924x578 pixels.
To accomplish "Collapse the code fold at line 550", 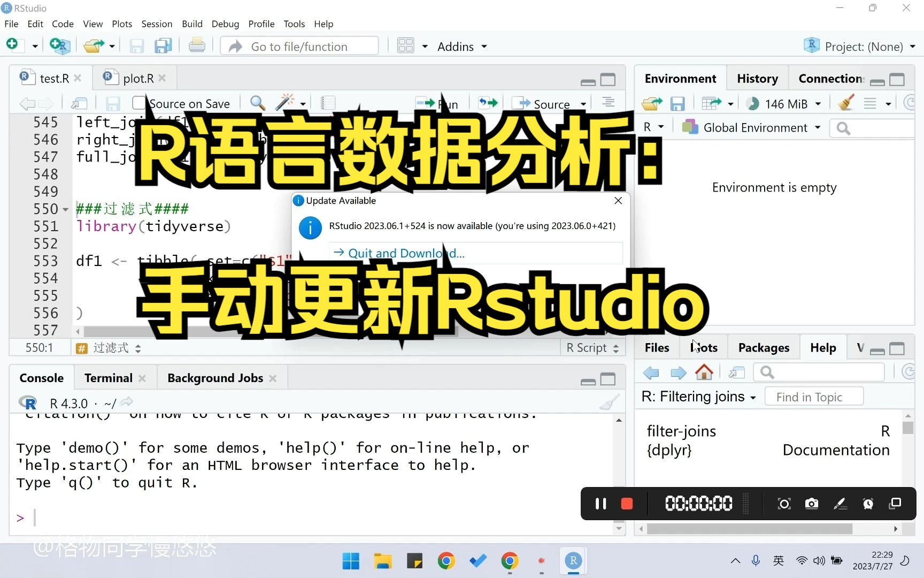I will 66,209.
